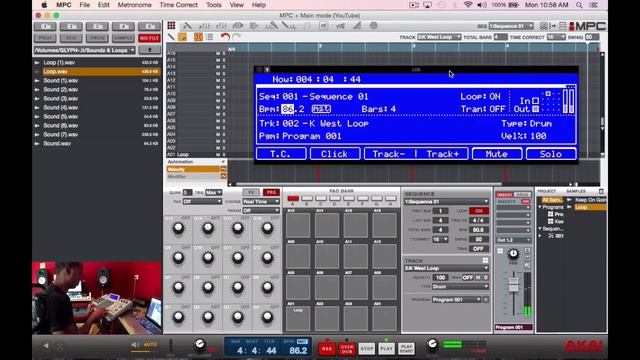Image resolution: width=640 pixels, height=360 pixels.
Task: Go up one folder with arrow button
Action: click(149, 50)
